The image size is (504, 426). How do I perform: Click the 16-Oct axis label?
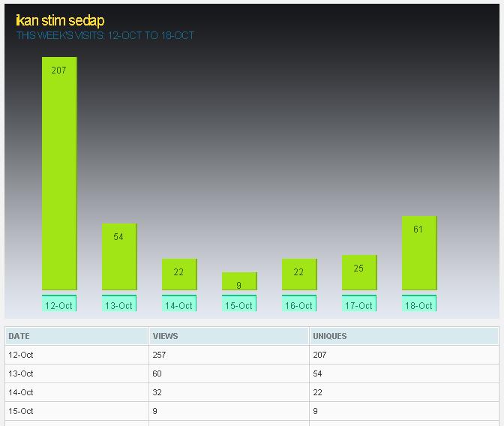click(x=299, y=303)
